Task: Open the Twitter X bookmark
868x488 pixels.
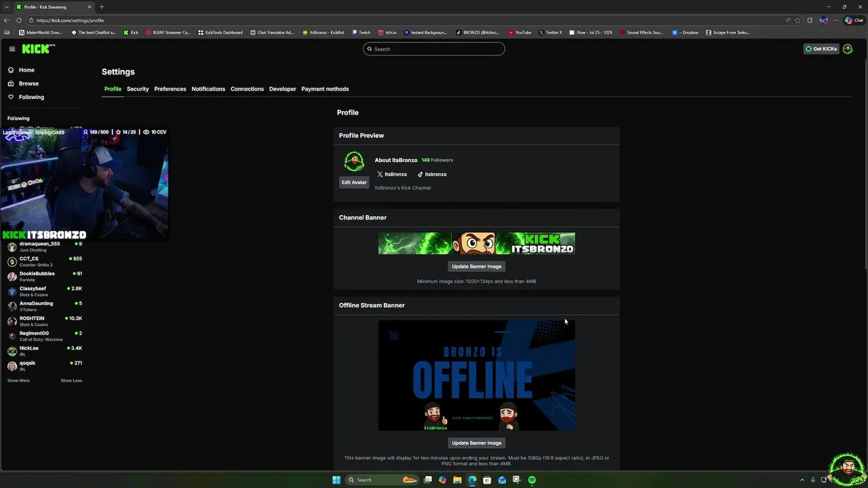Action: (551, 33)
